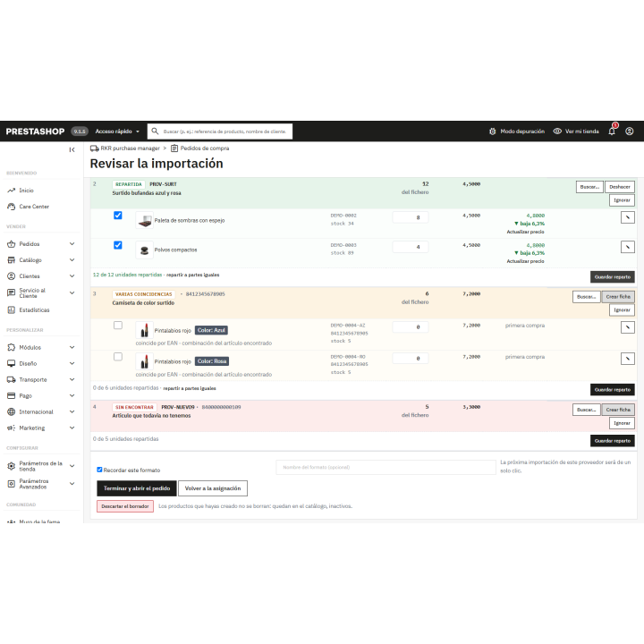
Task: Click edit icon for Pintalabios rojo Azul row
Action: click(x=628, y=327)
